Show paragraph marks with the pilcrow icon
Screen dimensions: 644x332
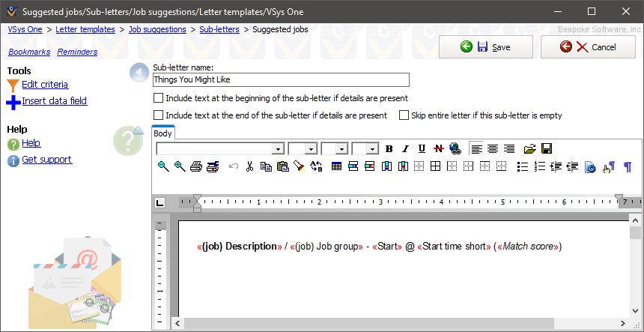point(628,166)
